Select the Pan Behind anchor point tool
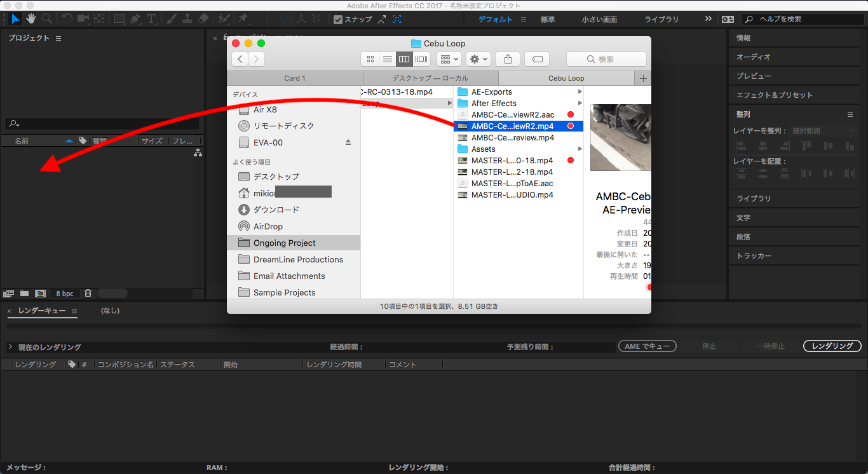868x474 pixels. tap(99, 19)
